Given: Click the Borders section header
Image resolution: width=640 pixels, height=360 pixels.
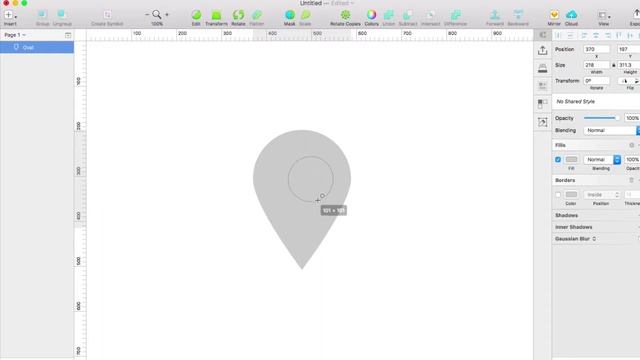Looking at the screenshot, I should pyautogui.click(x=565, y=180).
